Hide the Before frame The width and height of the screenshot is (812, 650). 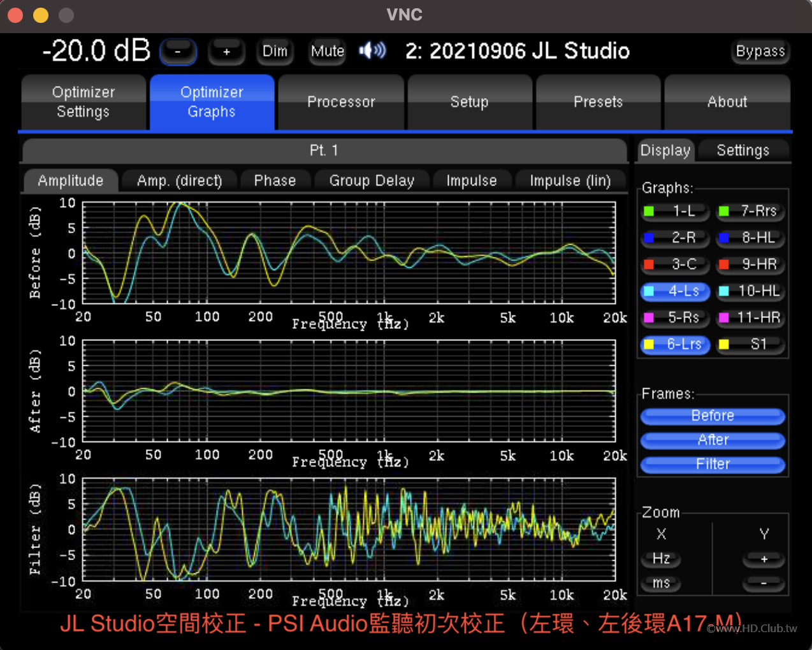713,416
